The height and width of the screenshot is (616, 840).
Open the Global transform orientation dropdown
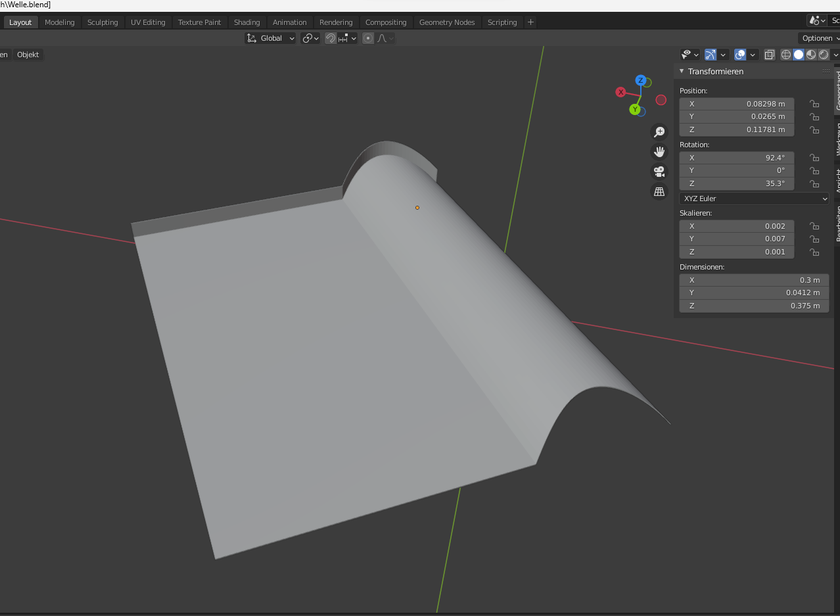coord(271,38)
